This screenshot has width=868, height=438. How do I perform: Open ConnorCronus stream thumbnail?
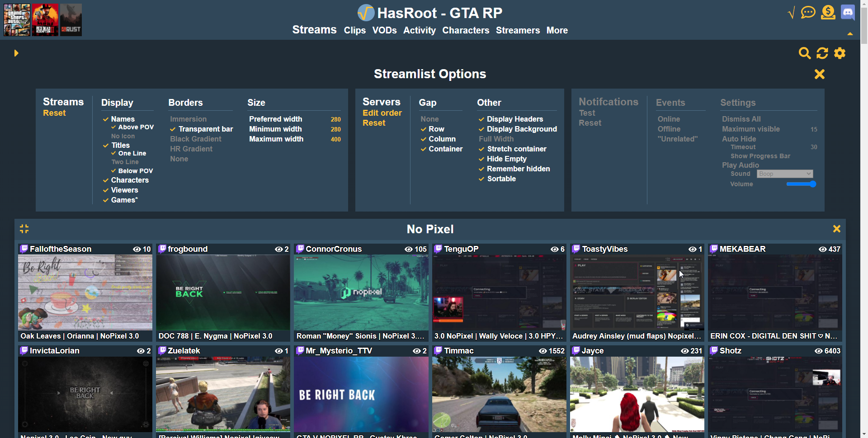click(361, 292)
